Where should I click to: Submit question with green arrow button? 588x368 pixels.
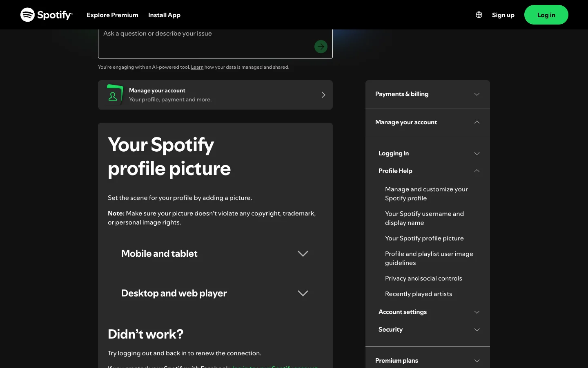click(x=321, y=47)
